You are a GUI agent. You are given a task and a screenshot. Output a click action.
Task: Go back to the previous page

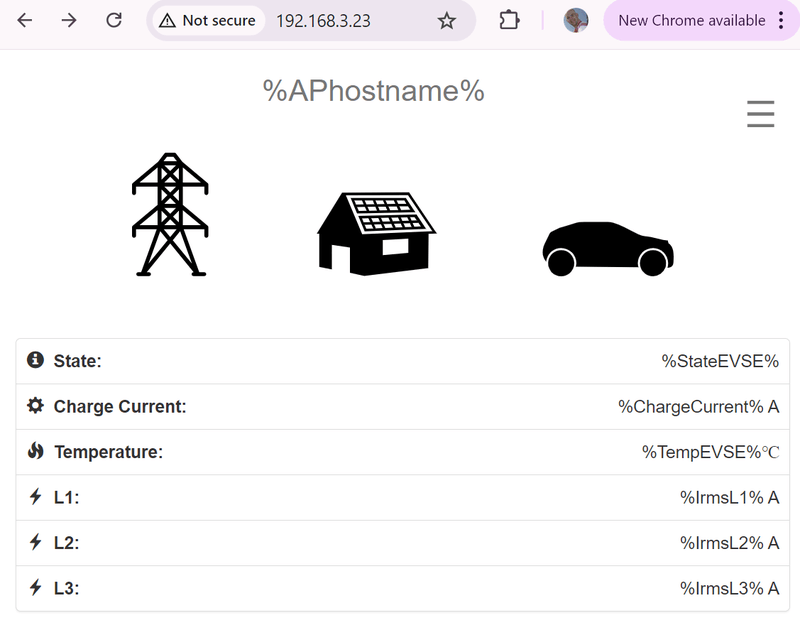coord(25,20)
